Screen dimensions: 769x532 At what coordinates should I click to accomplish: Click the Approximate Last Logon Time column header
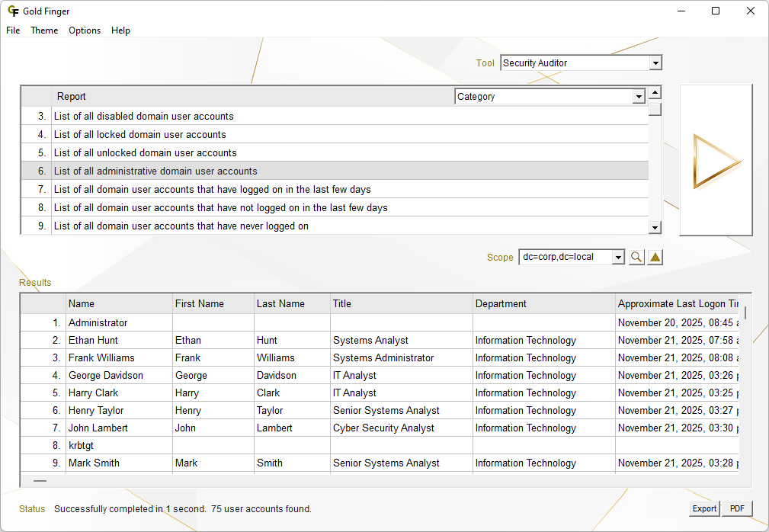tap(678, 303)
